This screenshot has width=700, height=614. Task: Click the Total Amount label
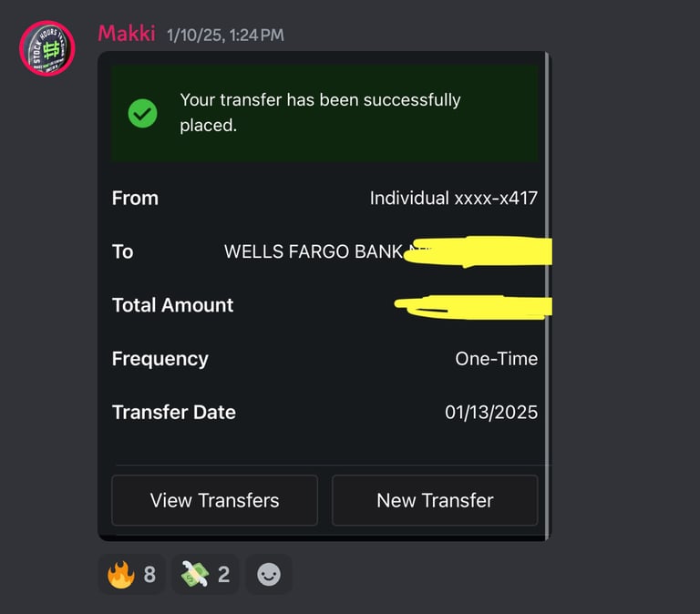click(x=173, y=305)
